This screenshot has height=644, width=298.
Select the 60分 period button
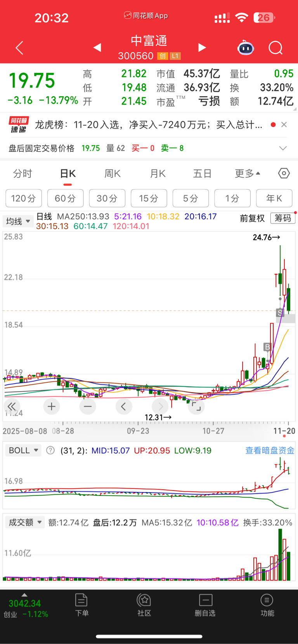point(65,198)
